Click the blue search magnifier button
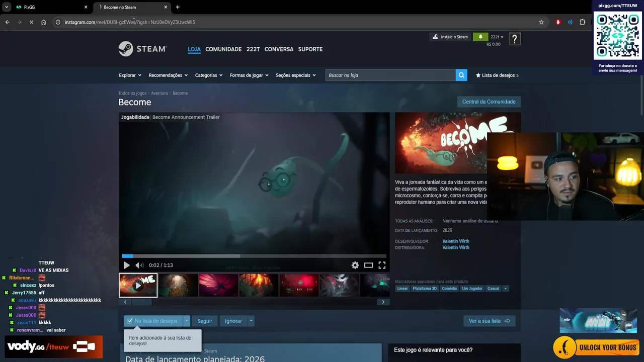Image resolution: width=644 pixels, height=362 pixels. tap(461, 75)
